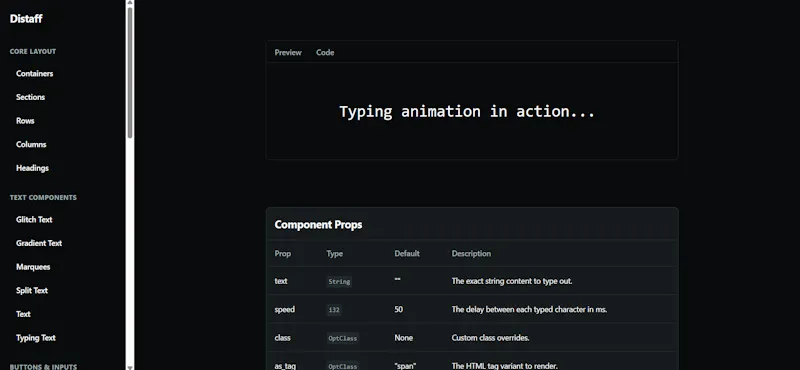This screenshot has width=800, height=370.
Task: Click the sidebar scrollbar up arrow
Action: [x=130, y=3]
